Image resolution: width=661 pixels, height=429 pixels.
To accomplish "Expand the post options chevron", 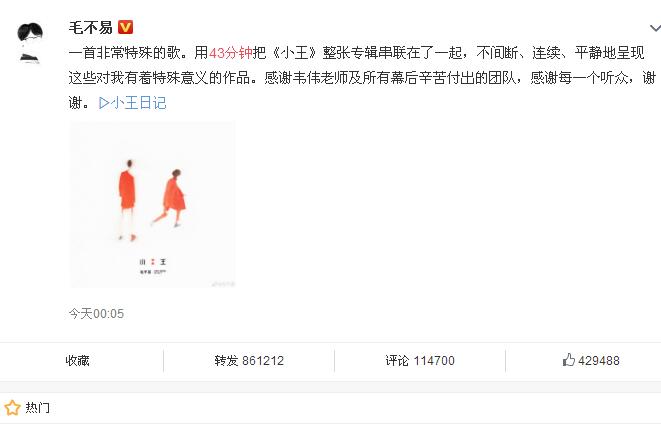I will 655,28.
